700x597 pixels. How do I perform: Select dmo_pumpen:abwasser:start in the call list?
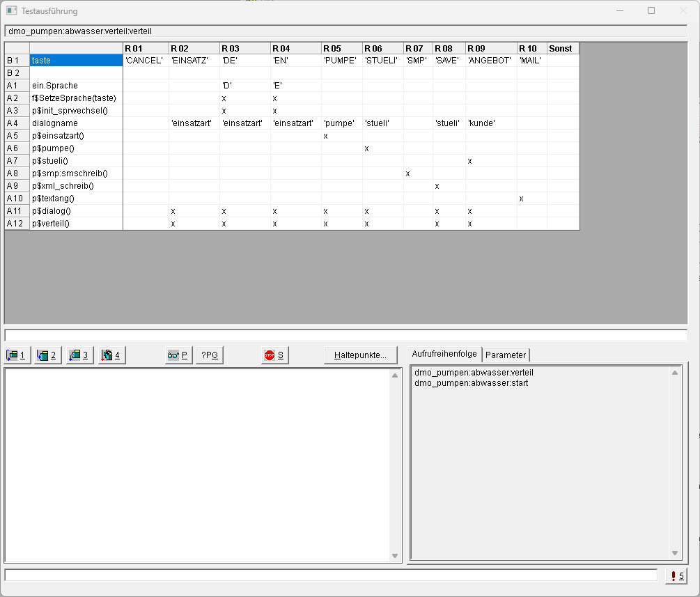click(471, 383)
